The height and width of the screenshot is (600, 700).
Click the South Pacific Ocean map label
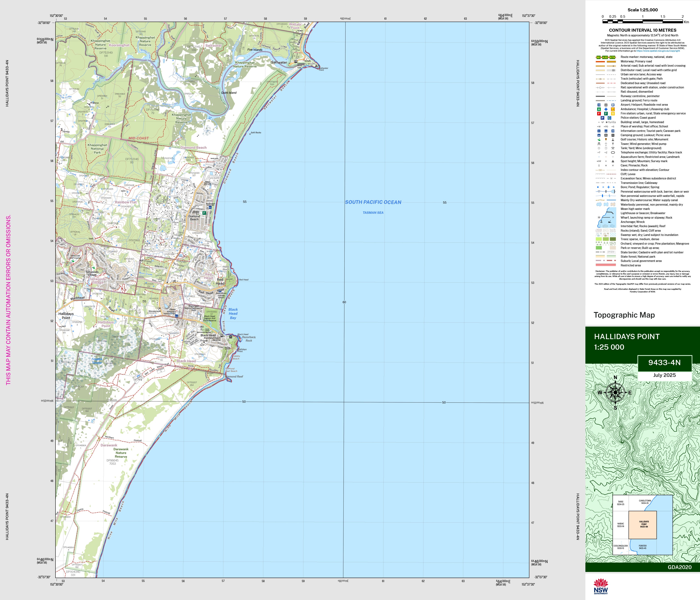pyautogui.click(x=373, y=202)
